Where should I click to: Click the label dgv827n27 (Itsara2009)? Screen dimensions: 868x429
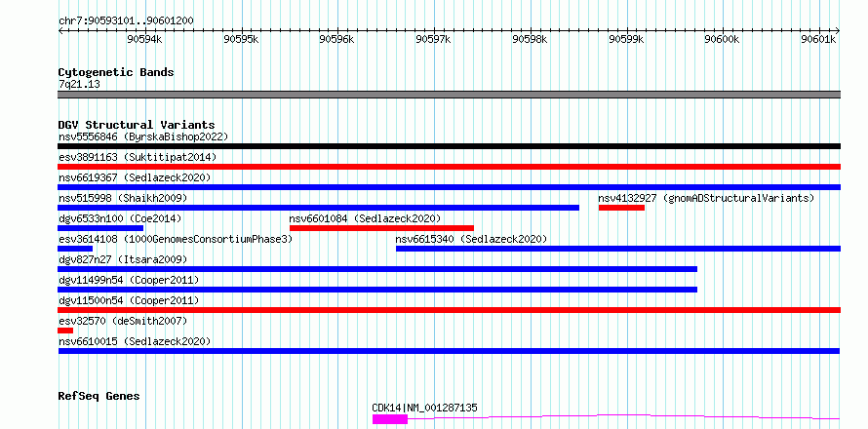(x=123, y=259)
